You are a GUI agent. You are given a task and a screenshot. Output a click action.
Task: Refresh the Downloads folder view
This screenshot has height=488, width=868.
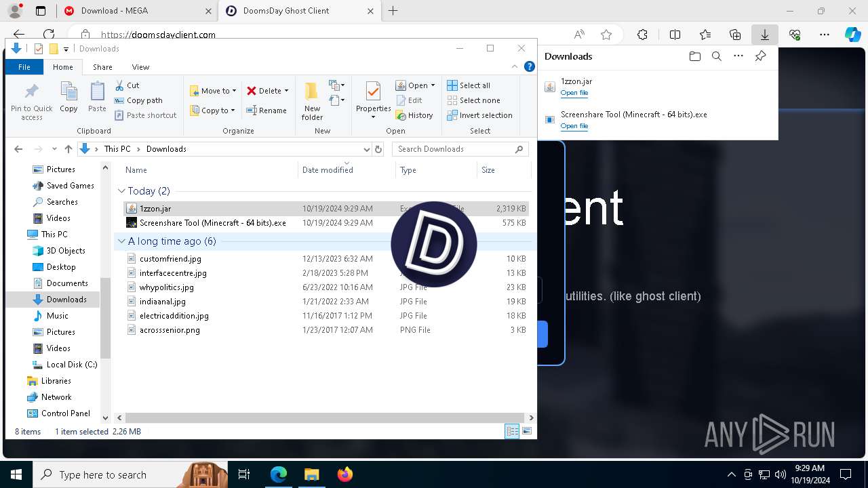pos(378,149)
